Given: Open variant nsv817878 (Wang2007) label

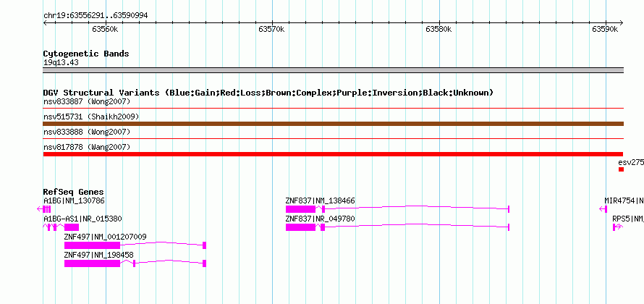Looking at the screenshot, I should [x=87, y=147].
